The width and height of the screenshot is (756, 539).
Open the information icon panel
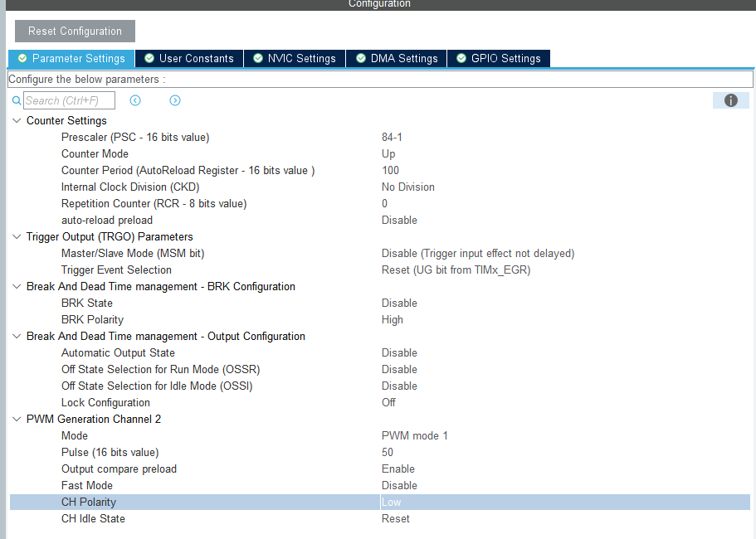pos(730,100)
